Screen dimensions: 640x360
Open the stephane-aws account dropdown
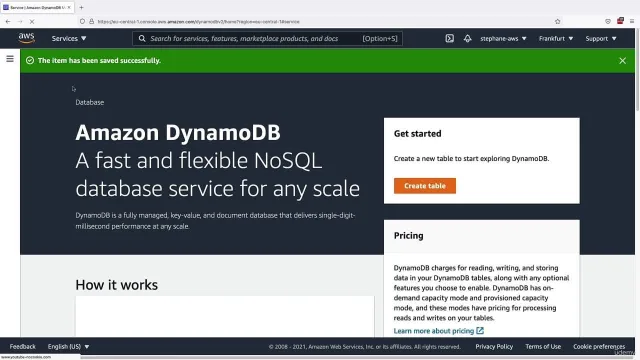(503, 38)
